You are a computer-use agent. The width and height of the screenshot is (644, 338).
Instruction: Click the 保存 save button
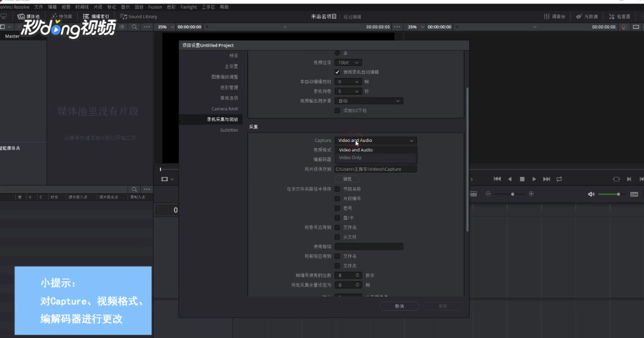(443, 306)
